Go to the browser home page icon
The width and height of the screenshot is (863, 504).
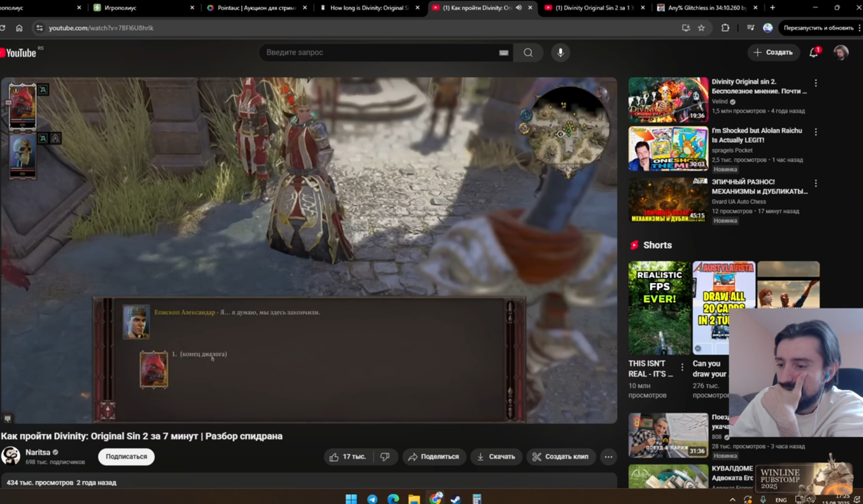pyautogui.click(x=19, y=28)
